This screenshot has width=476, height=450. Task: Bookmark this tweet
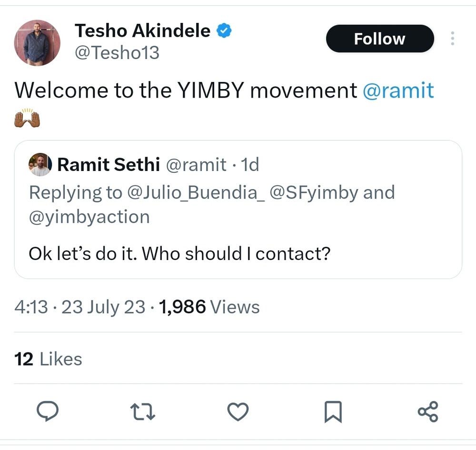(x=333, y=411)
